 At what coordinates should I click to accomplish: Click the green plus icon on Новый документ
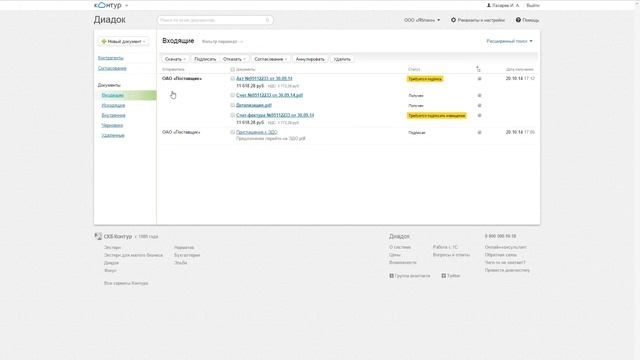pos(104,41)
